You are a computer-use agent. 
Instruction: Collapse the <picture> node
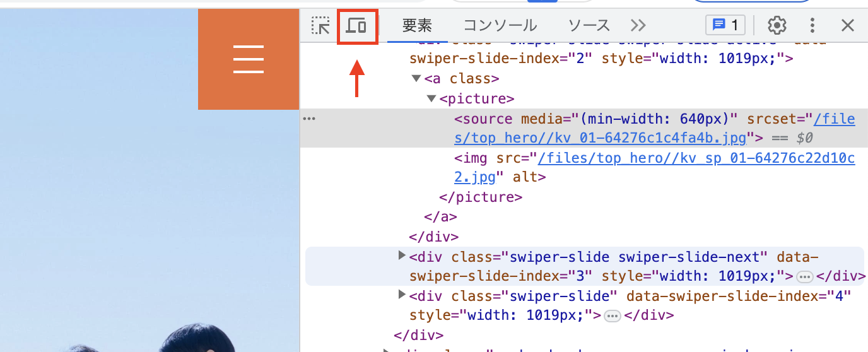[431, 99]
